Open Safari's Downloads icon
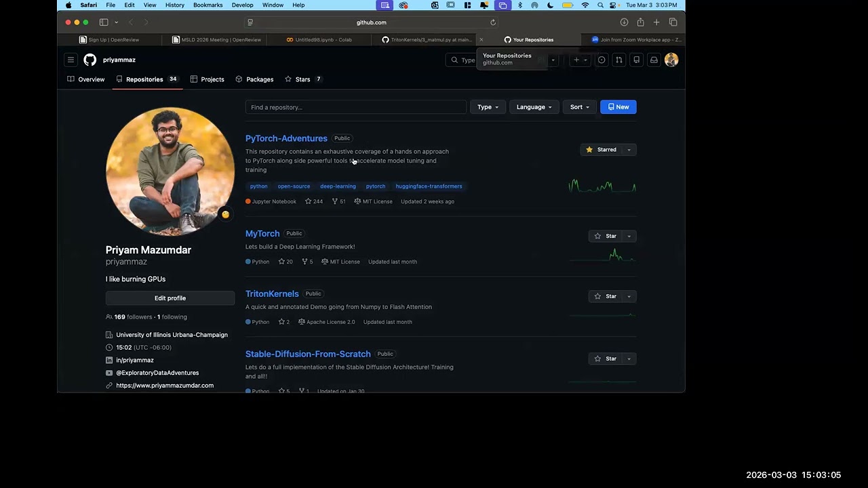Screen dimensions: 868x488 (x=624, y=22)
